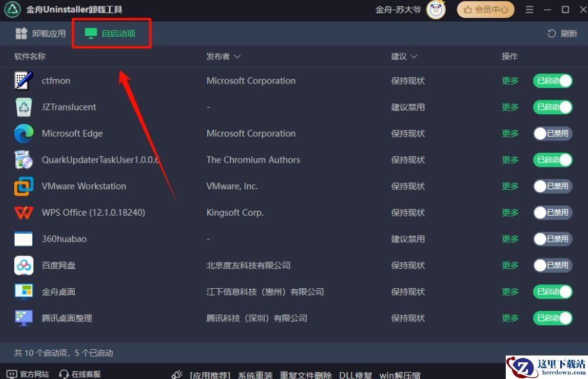Click the 应用推荐 megaphone icon

pos(177,374)
